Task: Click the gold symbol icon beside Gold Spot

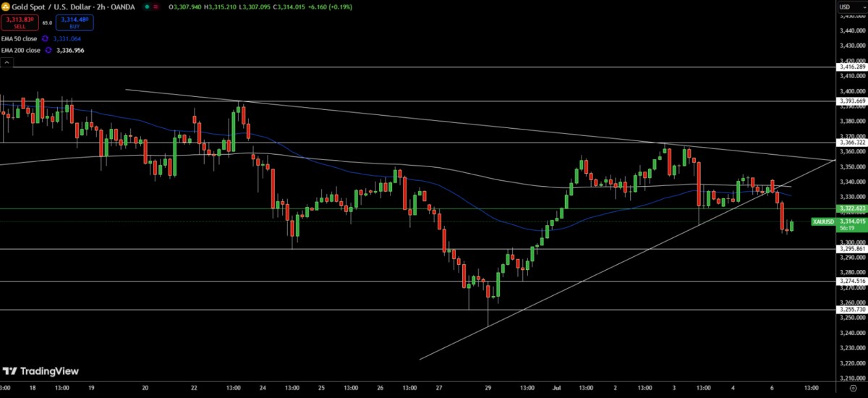Action: point(4,7)
